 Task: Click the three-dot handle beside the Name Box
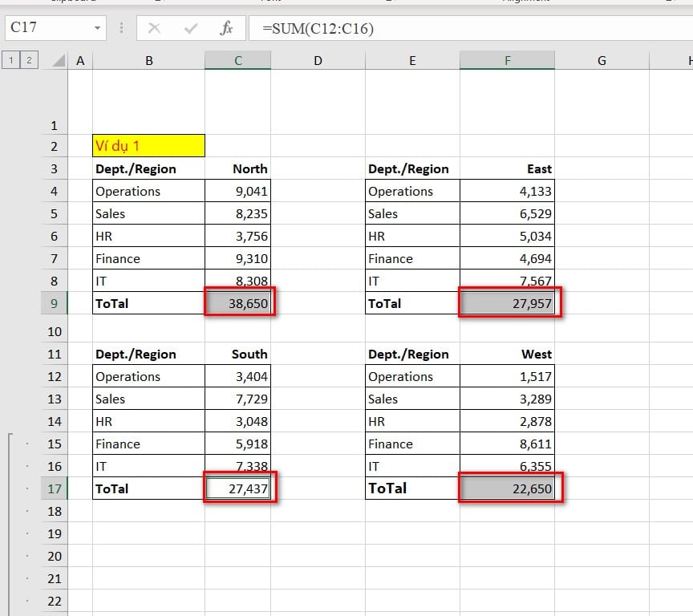[x=122, y=28]
